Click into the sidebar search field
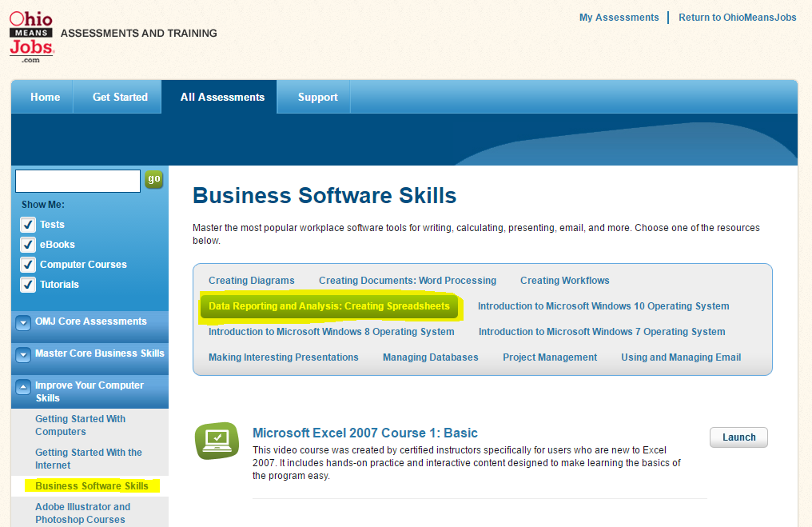The width and height of the screenshot is (812, 527). click(x=78, y=181)
